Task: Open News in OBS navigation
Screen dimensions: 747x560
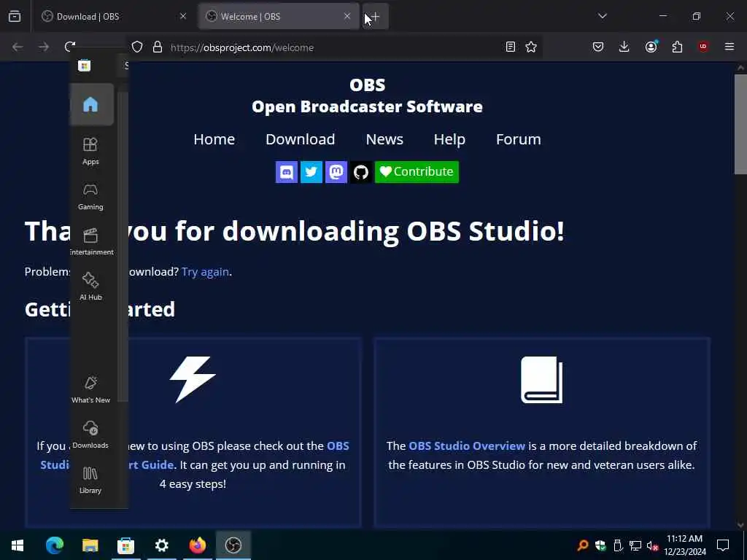Action: point(384,139)
